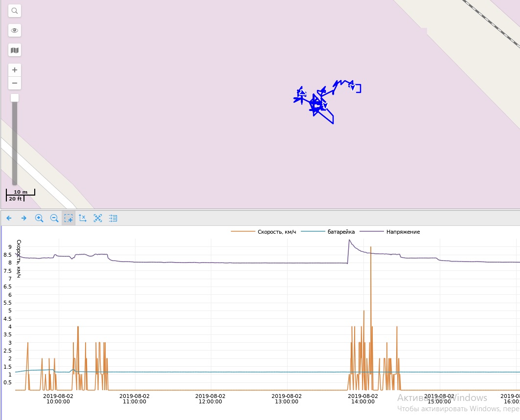Zoom out on the chart
The height and width of the screenshot is (420, 520).
[54, 218]
